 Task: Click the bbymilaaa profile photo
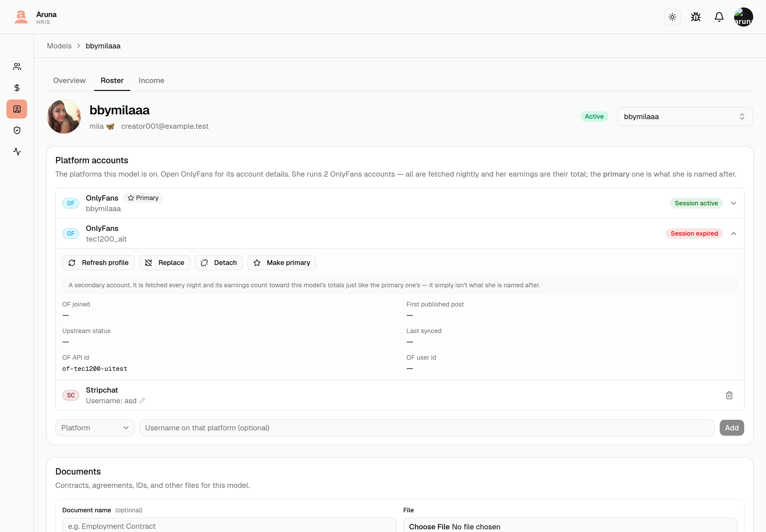64,117
